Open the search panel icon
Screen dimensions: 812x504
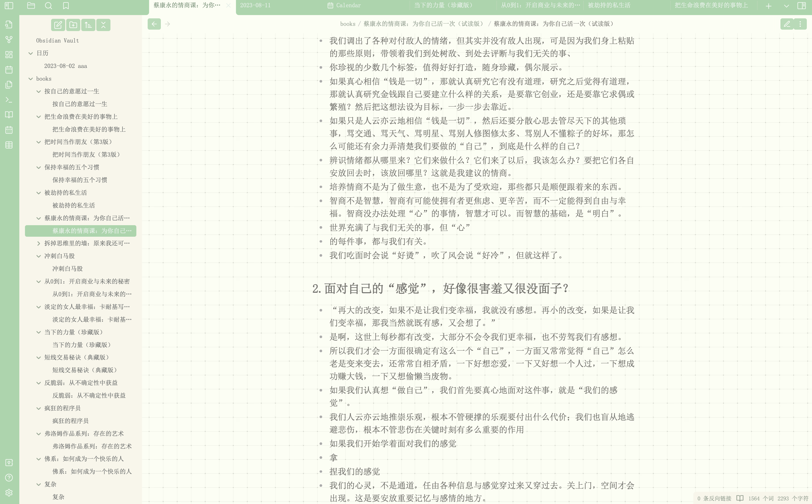(x=48, y=6)
